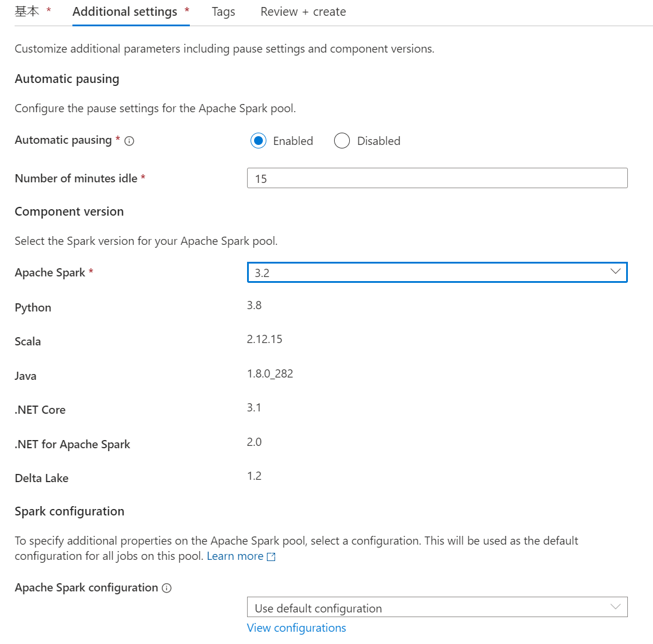Viewport: 653px width, 644px height.
Task: Open the Tags tab
Action: (223, 12)
